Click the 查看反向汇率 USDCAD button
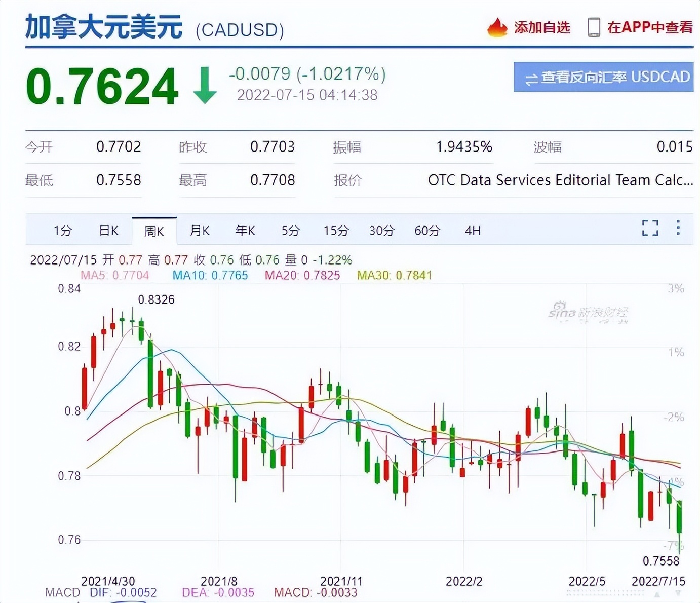700x603 pixels. (x=604, y=78)
